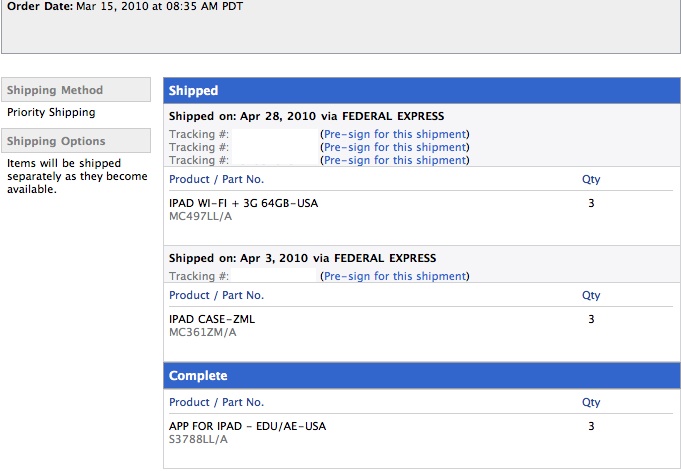Screen dimensions: 681x471
Task: Select APP FOR IPAD - EDU/AE-USA item
Action: (247, 426)
